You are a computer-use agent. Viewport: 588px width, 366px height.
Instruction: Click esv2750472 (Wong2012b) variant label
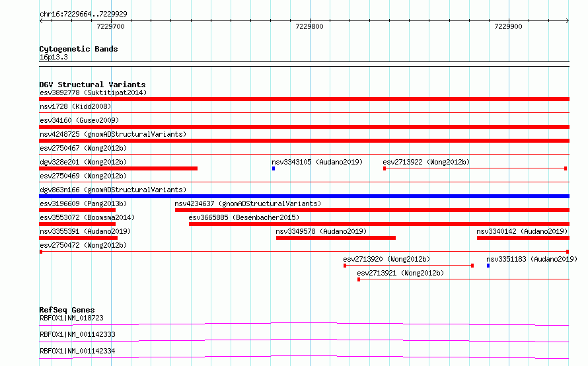point(83,245)
